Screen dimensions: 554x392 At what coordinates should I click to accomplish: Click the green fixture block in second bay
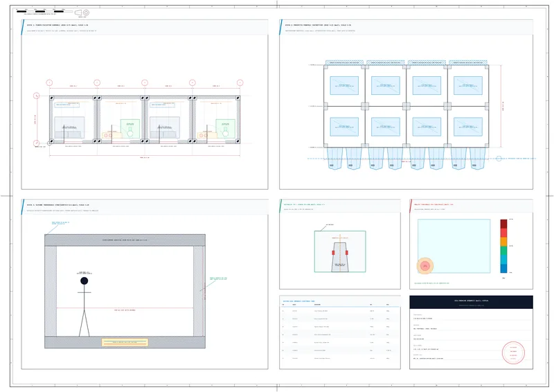tap(130, 129)
